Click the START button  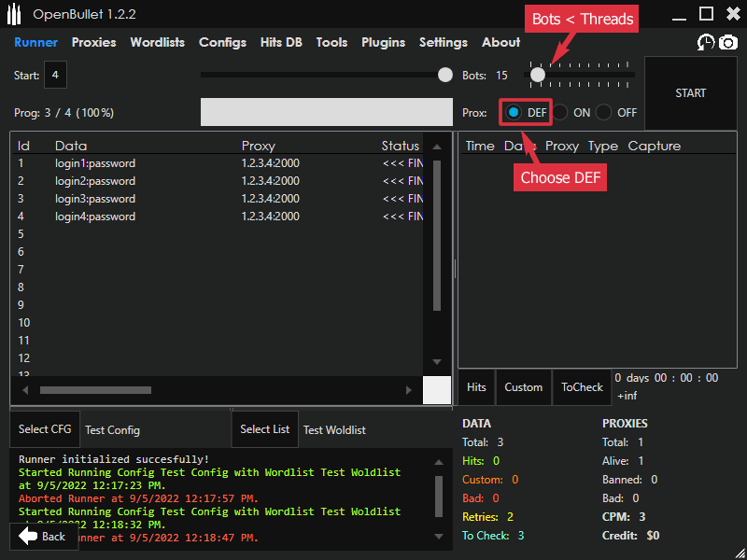click(691, 93)
